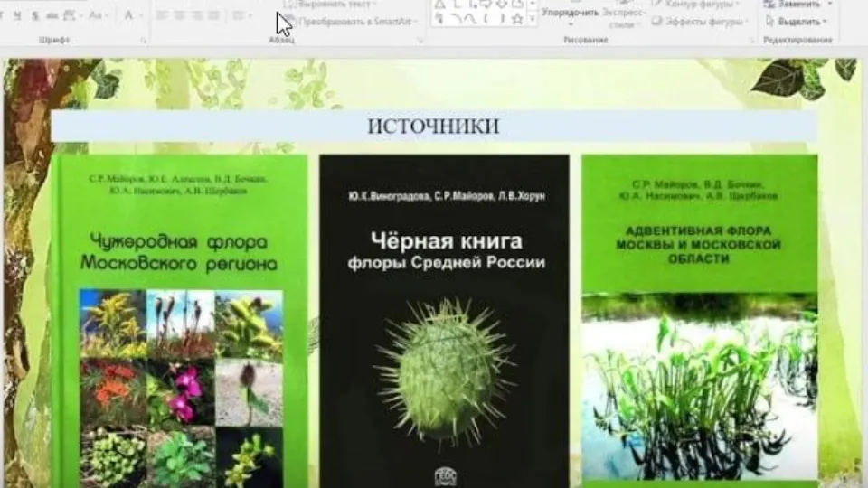Select the Чёрная книга флоры cover image

tap(444, 322)
